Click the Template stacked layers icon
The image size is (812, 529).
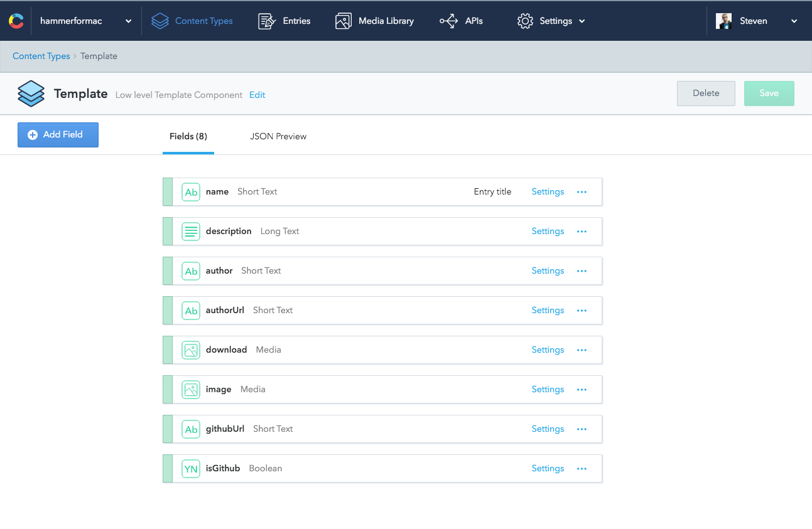(x=31, y=94)
